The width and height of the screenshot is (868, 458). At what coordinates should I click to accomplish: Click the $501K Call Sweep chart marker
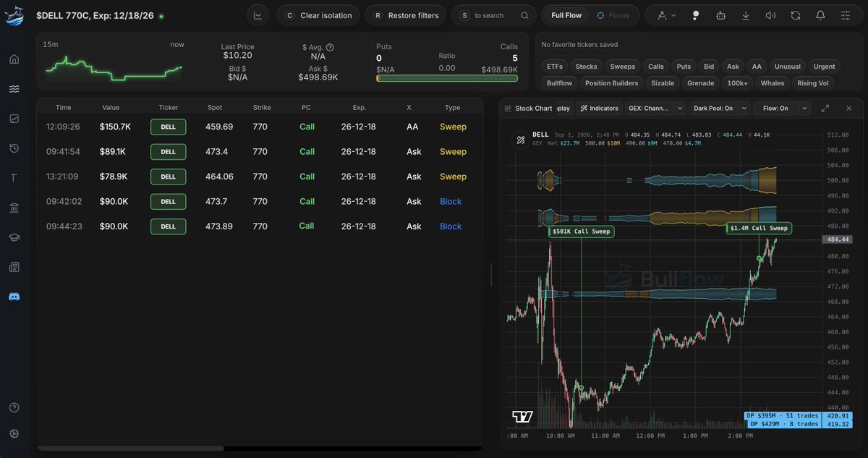point(581,232)
